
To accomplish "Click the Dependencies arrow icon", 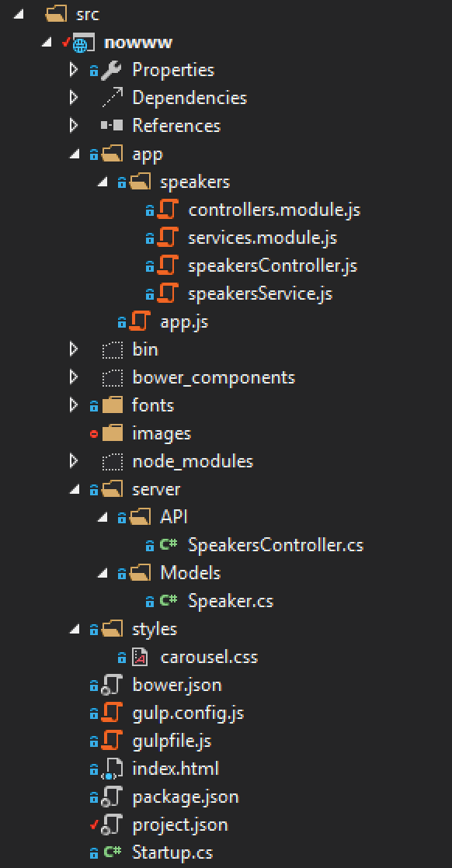I will [111, 98].
